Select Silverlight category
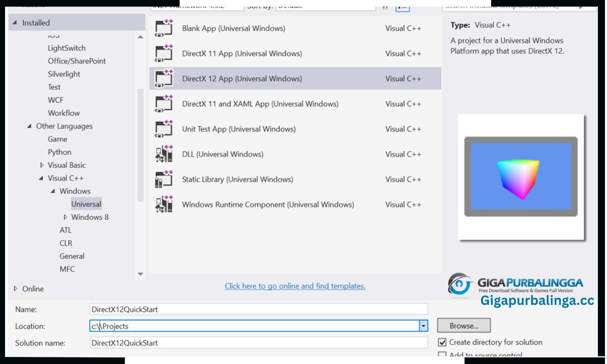Image resolution: width=607 pixels, height=364 pixels. click(x=64, y=74)
